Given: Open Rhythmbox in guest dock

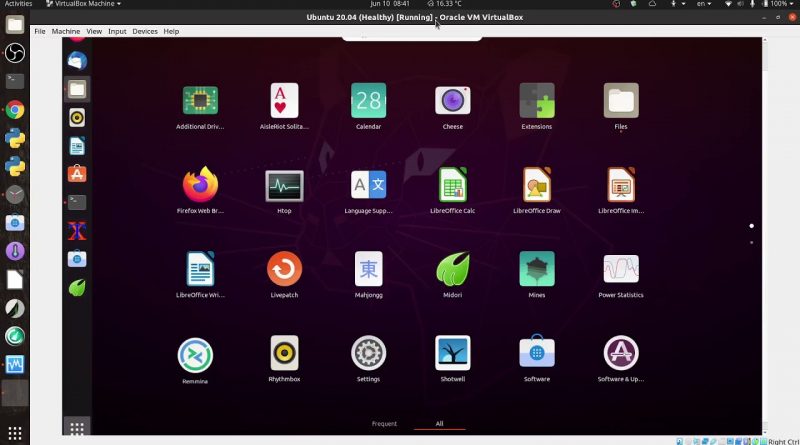Looking at the screenshot, I should click(x=77, y=118).
